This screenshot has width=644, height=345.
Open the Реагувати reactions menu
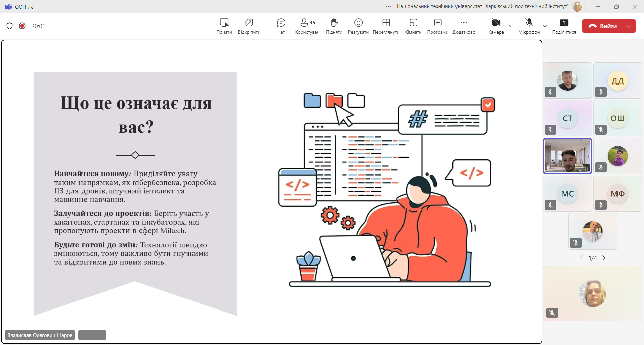pos(358,26)
